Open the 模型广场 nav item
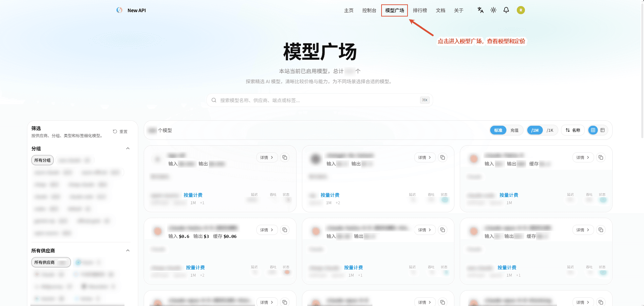 coord(395,10)
